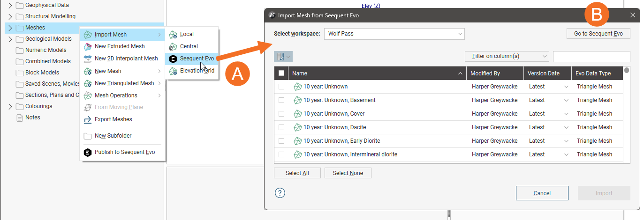Screen dimensions: 644x220
Task: Check the box for '10 year: Unknown, Dacite'
Action: [x=281, y=127]
